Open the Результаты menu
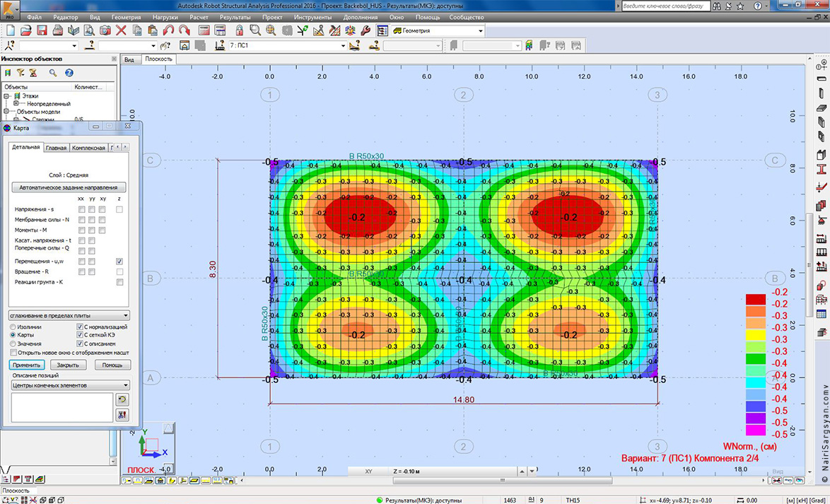Viewport: 830px width, 504px height. [x=235, y=17]
